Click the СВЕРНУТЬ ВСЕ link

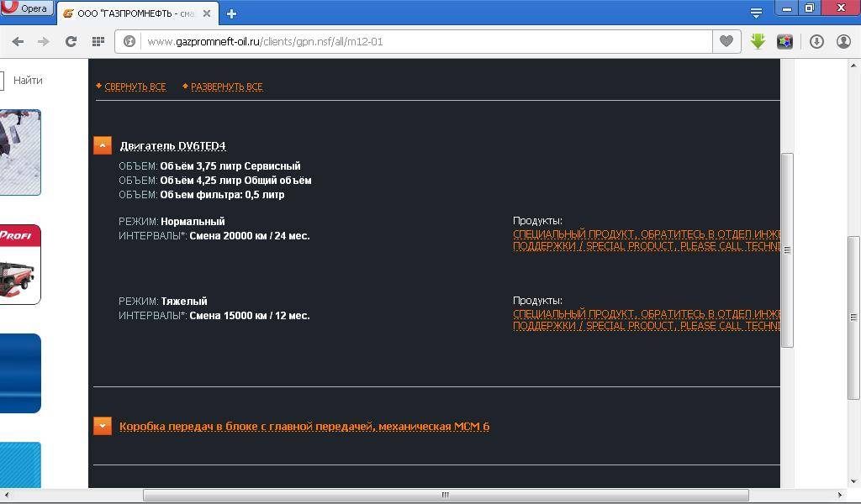[135, 87]
